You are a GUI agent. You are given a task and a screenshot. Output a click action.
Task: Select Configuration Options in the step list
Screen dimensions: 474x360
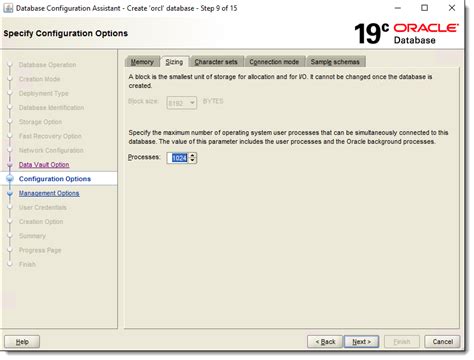55,179
